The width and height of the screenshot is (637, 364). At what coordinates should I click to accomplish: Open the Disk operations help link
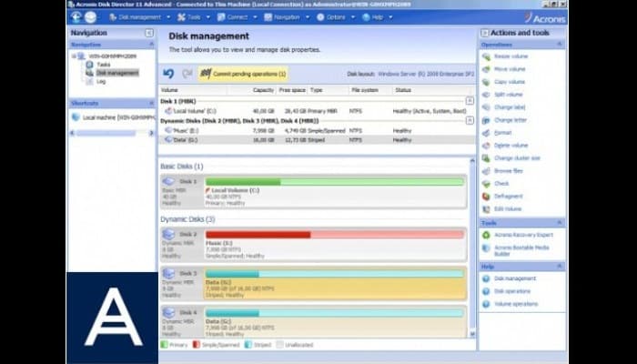click(x=511, y=291)
